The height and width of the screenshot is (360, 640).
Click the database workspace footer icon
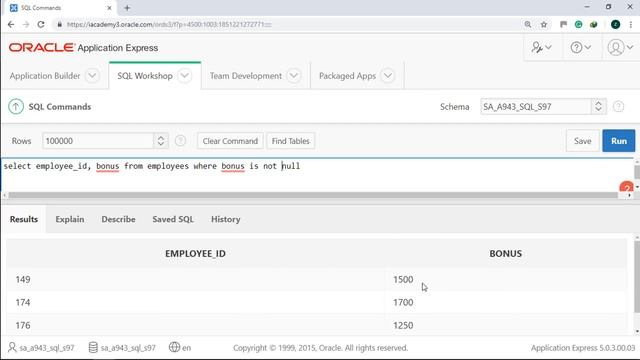click(x=93, y=347)
